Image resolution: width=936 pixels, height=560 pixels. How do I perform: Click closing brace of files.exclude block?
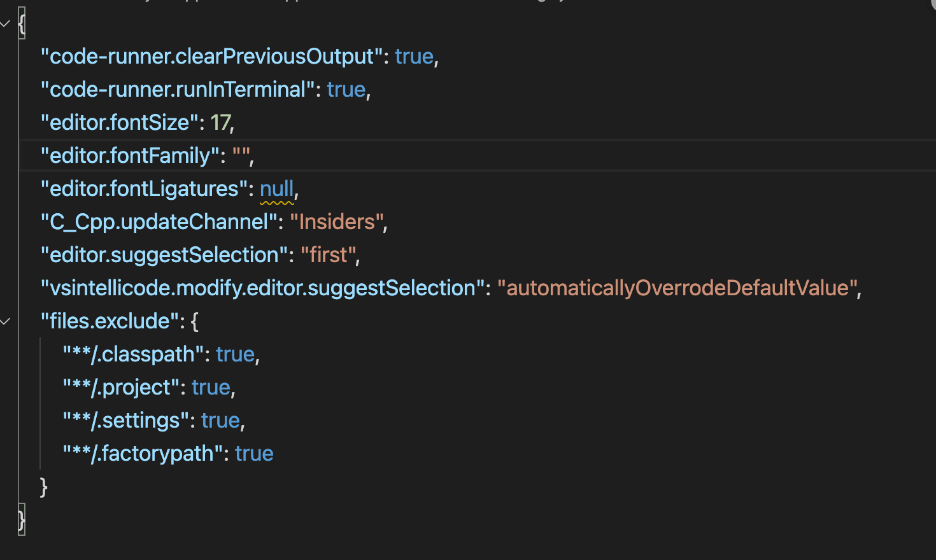tap(43, 487)
